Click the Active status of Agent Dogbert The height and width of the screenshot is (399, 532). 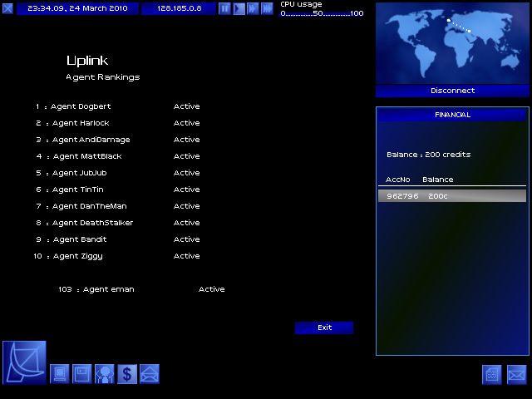[x=186, y=106]
